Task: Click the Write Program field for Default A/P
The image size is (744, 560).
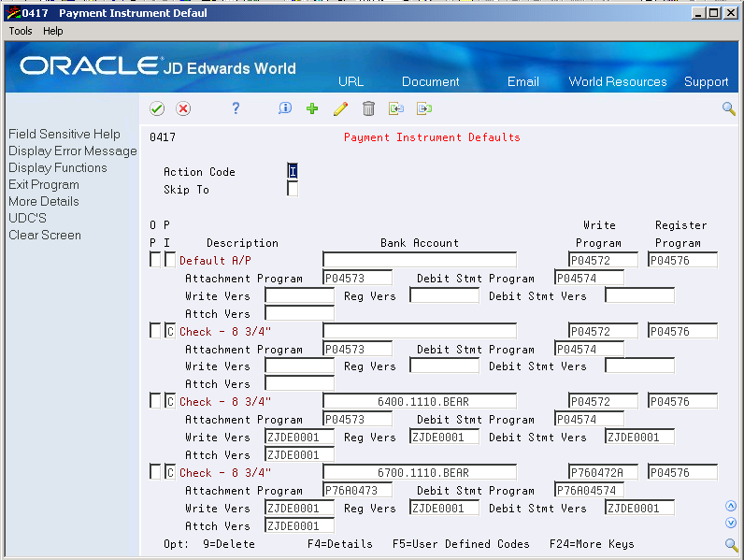Action: (603, 260)
